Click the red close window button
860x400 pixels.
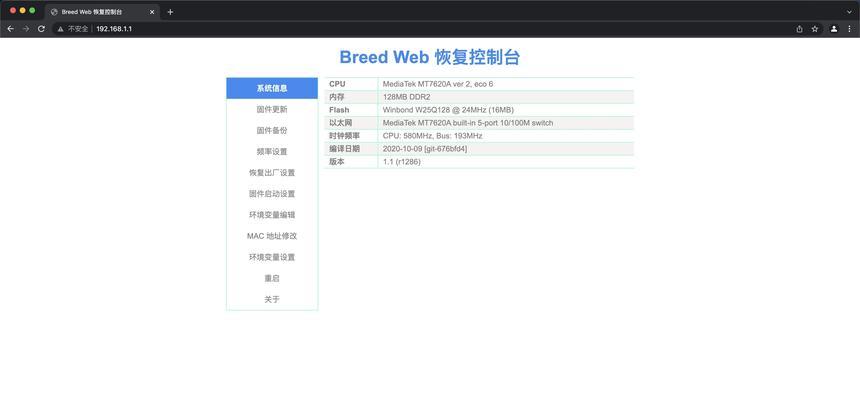[x=13, y=10]
